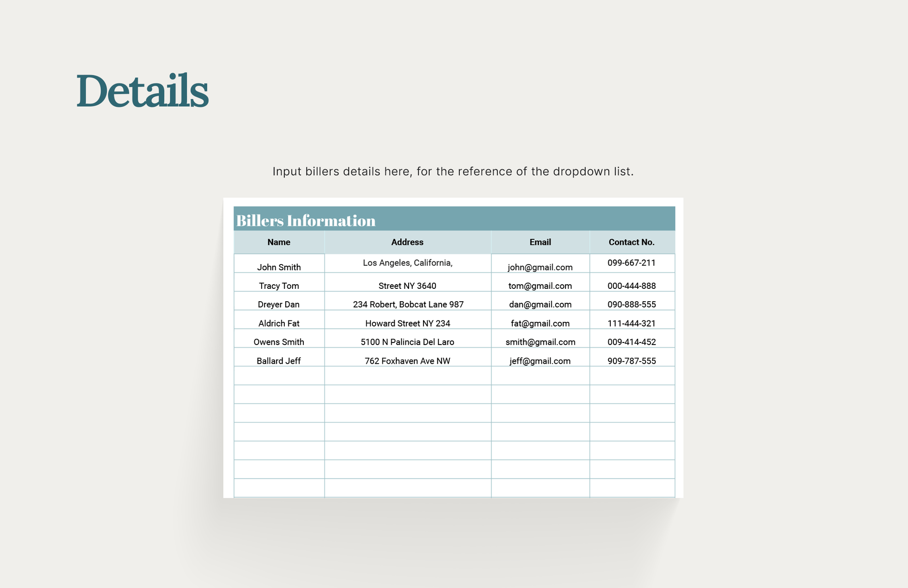Select the 111-444-321 contact cell
Viewport: 908px width, 588px height.
click(x=632, y=320)
